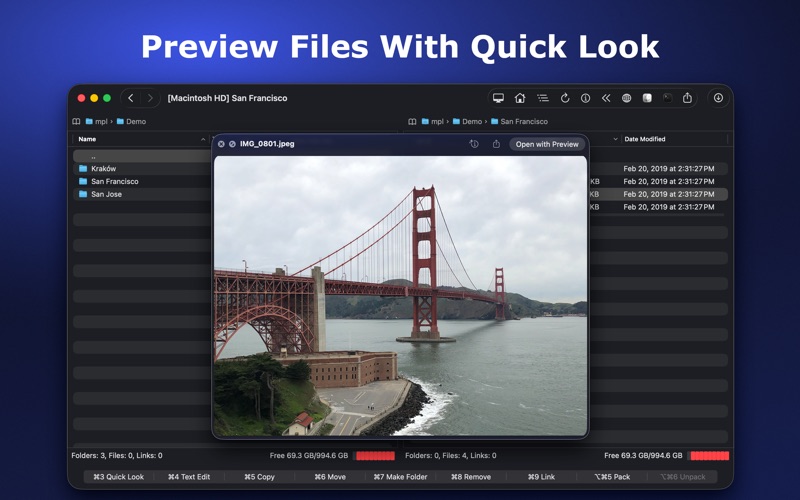Click 'mpl' in the left panel breadcrumb
This screenshot has height=500, width=800.
click(101, 121)
